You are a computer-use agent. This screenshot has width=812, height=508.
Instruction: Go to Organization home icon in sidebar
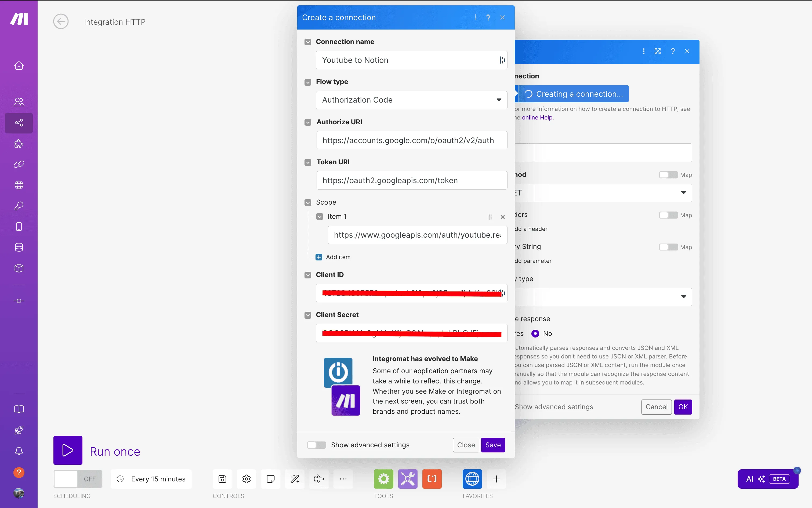19,66
